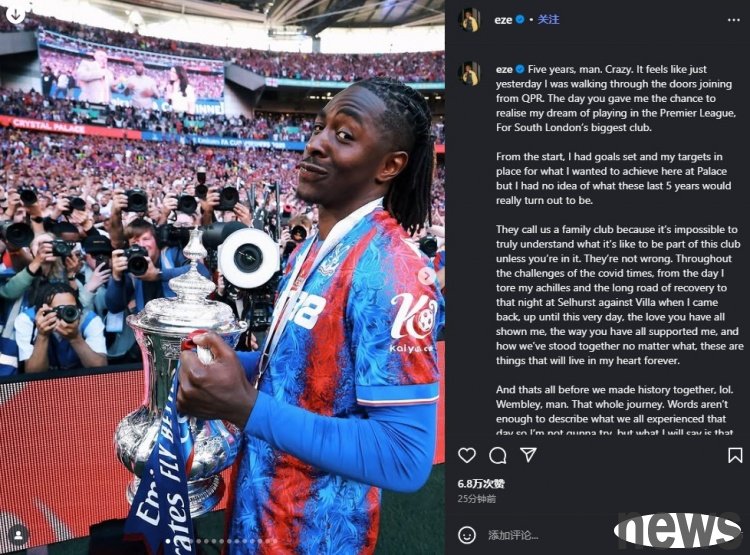The width and height of the screenshot is (750, 555).
Task: Save the post with the bookmark icon
Action: (735, 455)
